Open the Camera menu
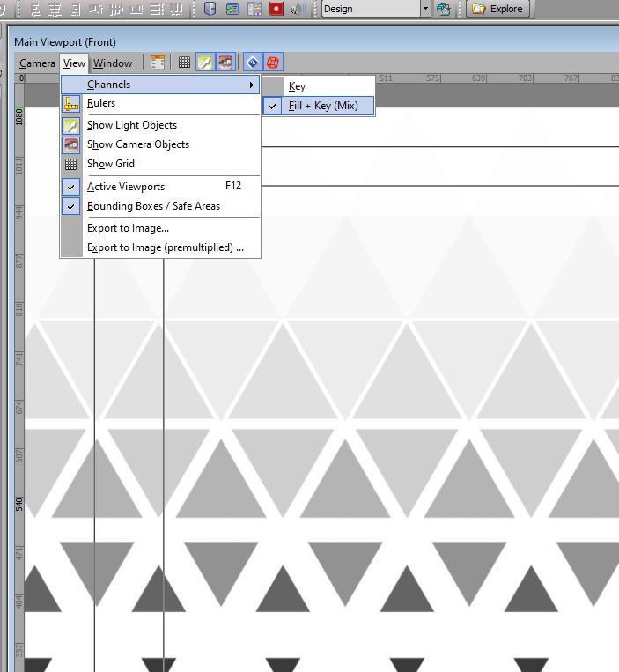Screen dimensions: 619x672 [37, 63]
